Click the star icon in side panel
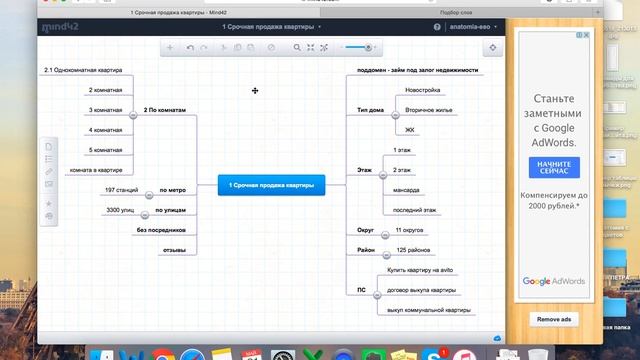 49,203
